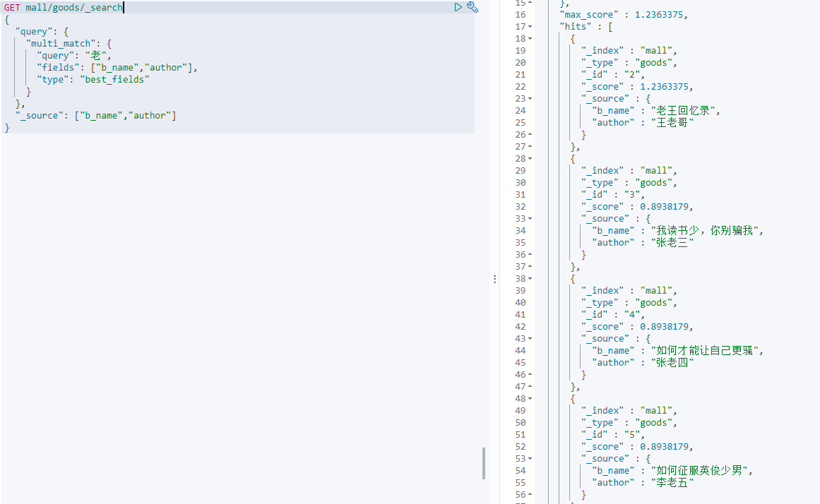Image resolution: width=820 pixels, height=504 pixels.
Task: Fold the hit object starting at line 48
Action: 530,398
